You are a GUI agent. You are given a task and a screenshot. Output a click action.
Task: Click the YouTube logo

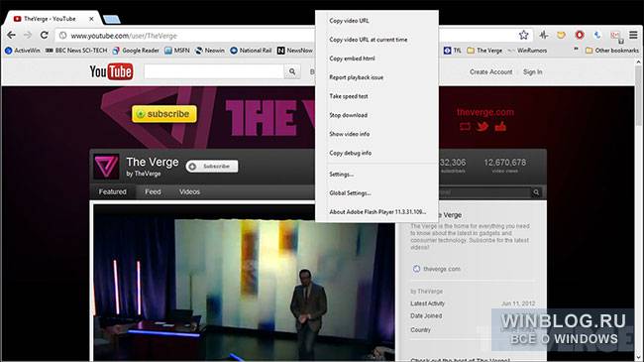pos(111,71)
